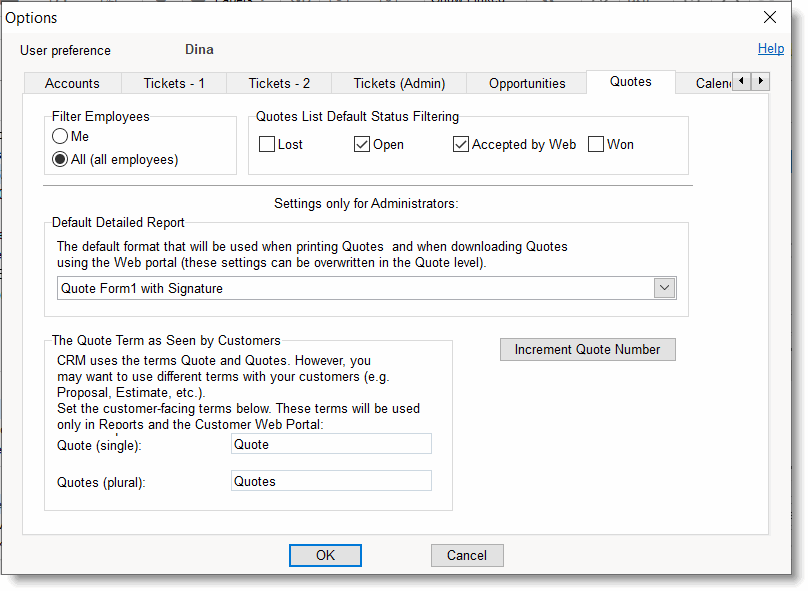Check the Won status filter

[x=596, y=144]
